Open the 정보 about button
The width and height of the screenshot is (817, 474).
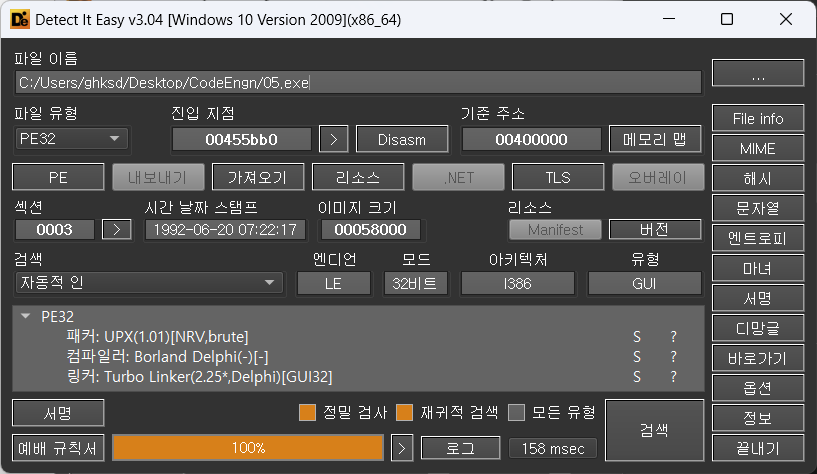tap(758, 418)
